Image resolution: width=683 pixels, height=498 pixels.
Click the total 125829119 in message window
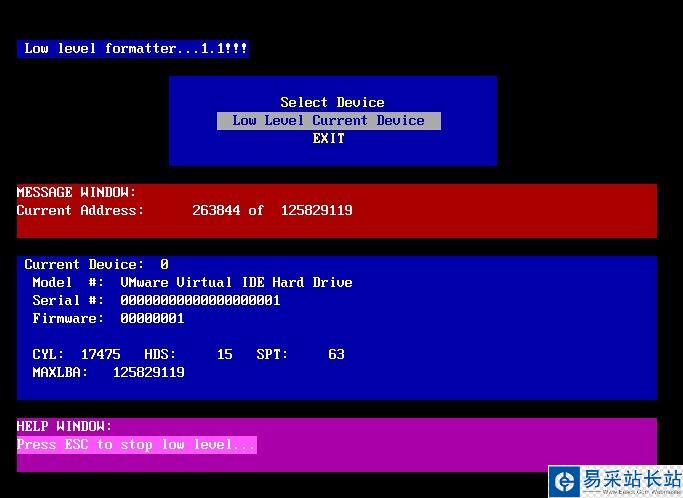point(316,210)
